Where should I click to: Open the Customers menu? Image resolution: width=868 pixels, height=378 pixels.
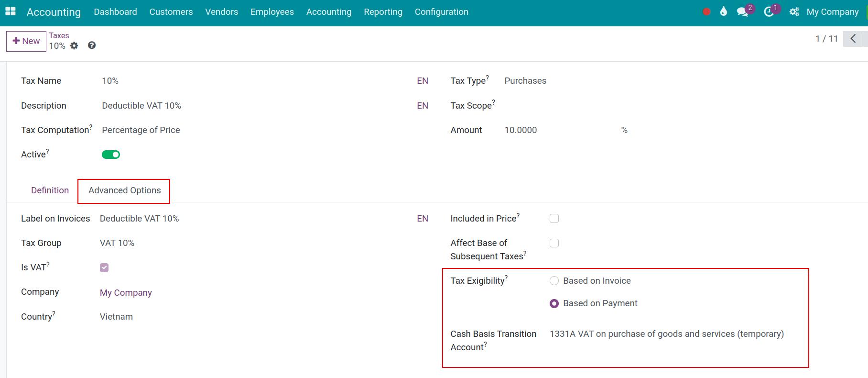pos(171,12)
